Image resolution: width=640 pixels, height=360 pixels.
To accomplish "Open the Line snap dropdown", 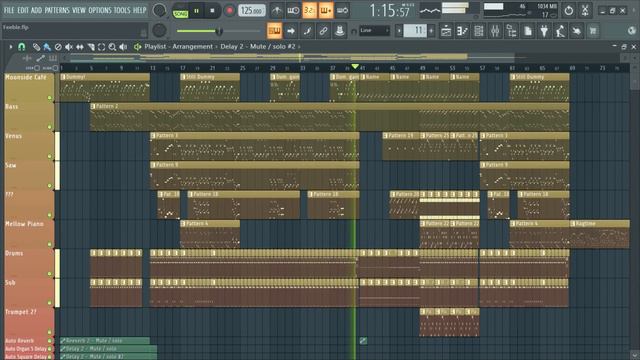I will (x=374, y=31).
